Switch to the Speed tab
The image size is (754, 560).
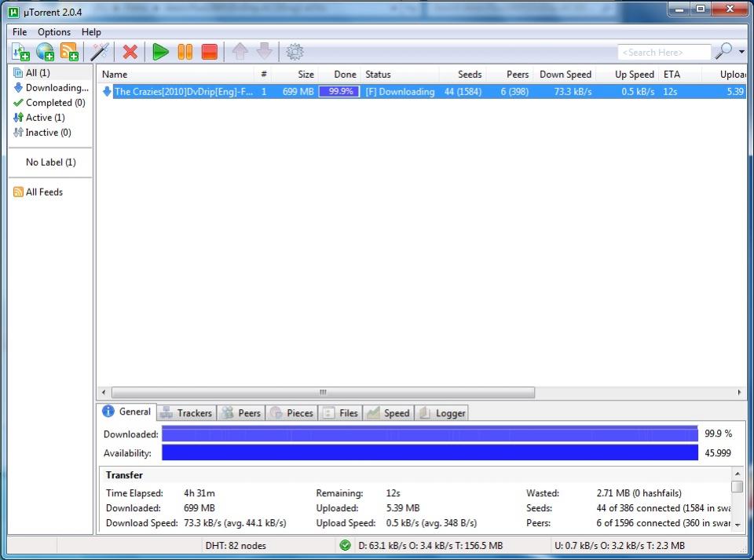pyautogui.click(x=389, y=413)
